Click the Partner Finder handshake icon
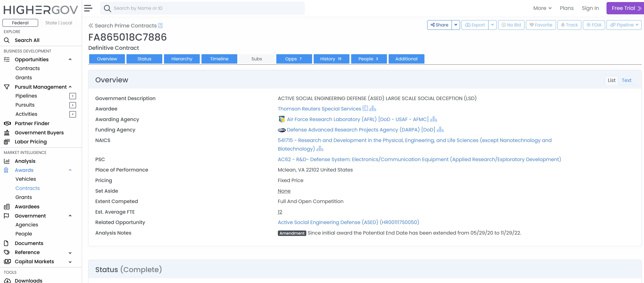The width and height of the screenshot is (644, 283). (7, 123)
